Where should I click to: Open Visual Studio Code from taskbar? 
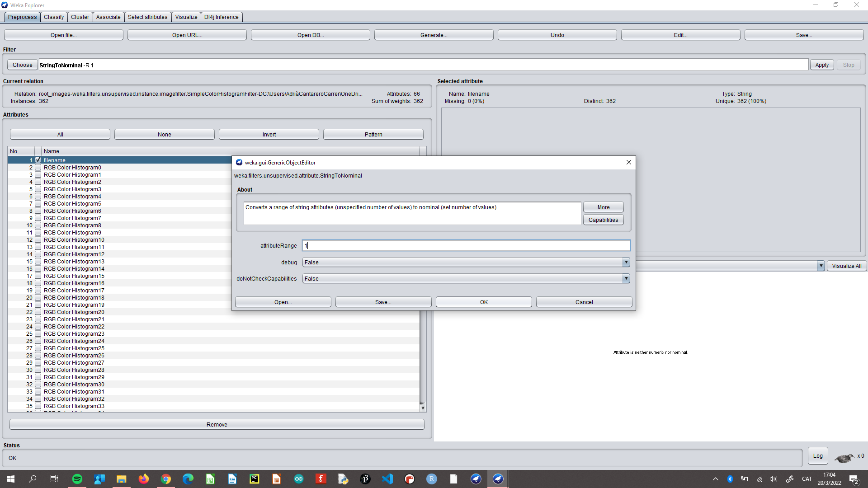point(387,479)
